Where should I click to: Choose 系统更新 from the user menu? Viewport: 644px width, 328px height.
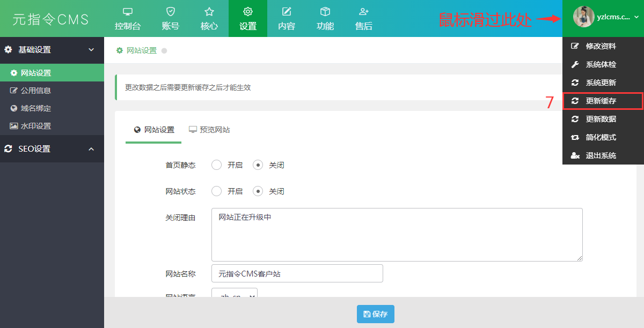pos(603,83)
